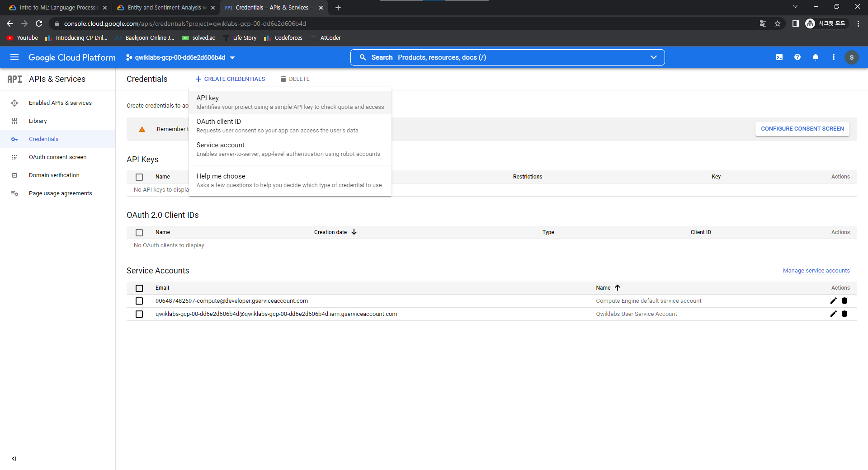The image size is (868, 470).
Task: Open Domain verification sidebar item
Action: click(x=57, y=175)
